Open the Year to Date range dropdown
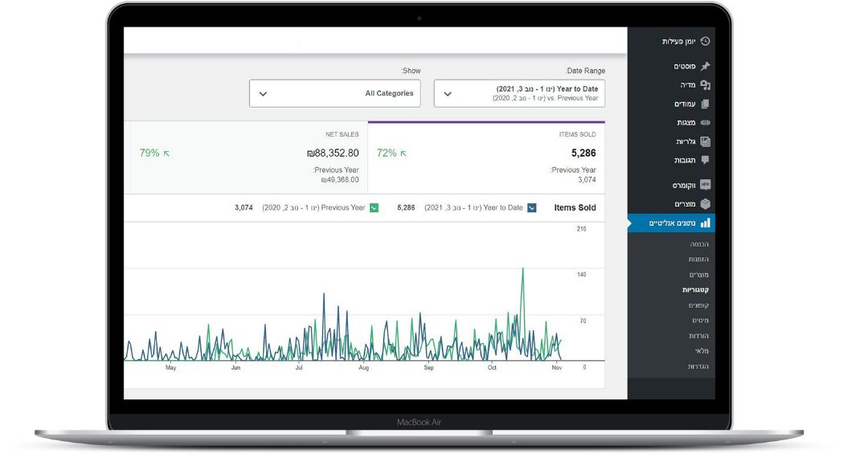Image resolution: width=868 pixels, height=454 pixels. (519, 93)
